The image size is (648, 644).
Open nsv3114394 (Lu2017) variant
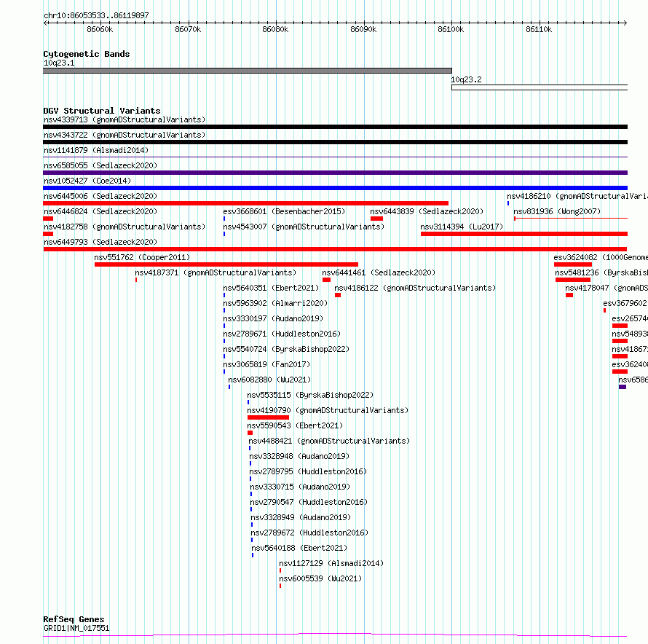click(x=462, y=227)
